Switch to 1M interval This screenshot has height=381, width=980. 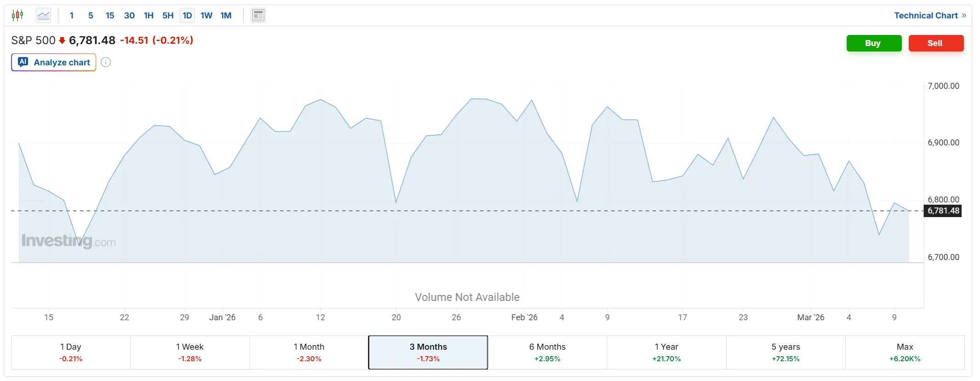click(x=226, y=16)
